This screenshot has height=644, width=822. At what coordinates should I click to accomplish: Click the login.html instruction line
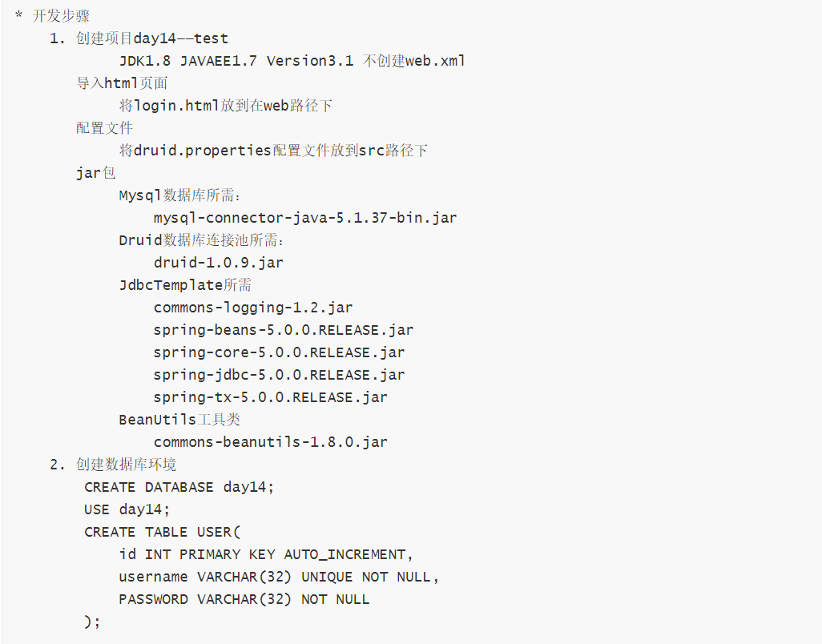click(x=225, y=106)
